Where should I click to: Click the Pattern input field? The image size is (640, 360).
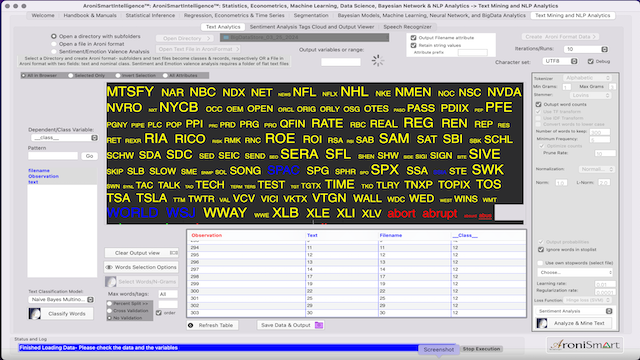53,156
